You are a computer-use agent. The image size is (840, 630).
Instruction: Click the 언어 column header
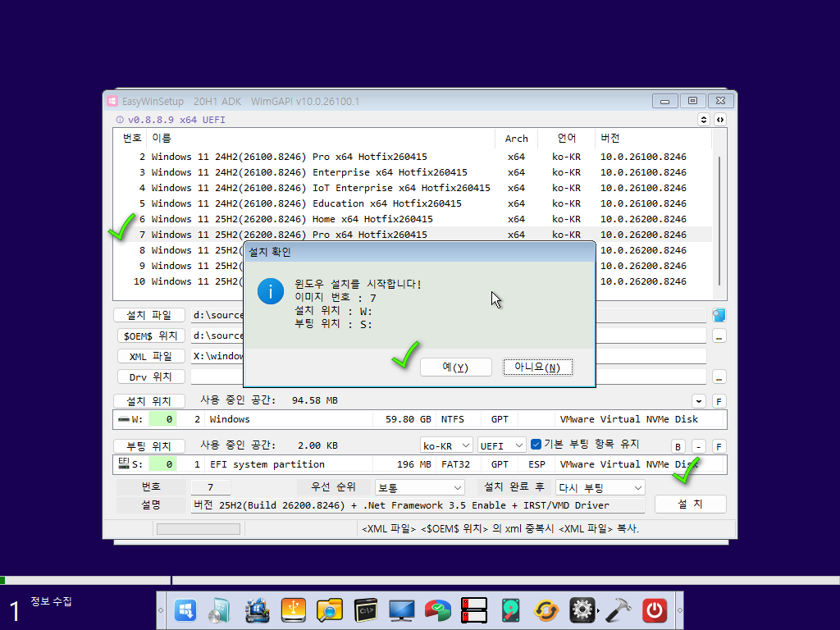pyautogui.click(x=566, y=138)
